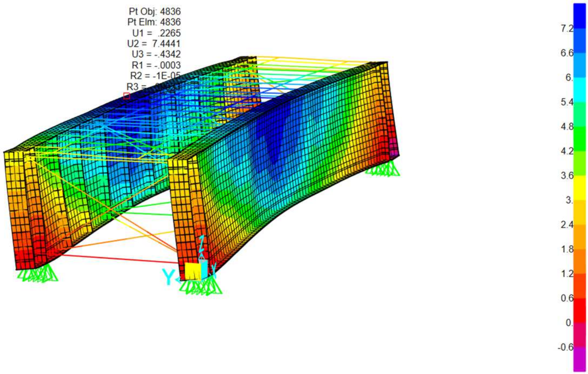Click the yellow square at the origin
The height and width of the screenshot is (374, 588).
click(192, 271)
